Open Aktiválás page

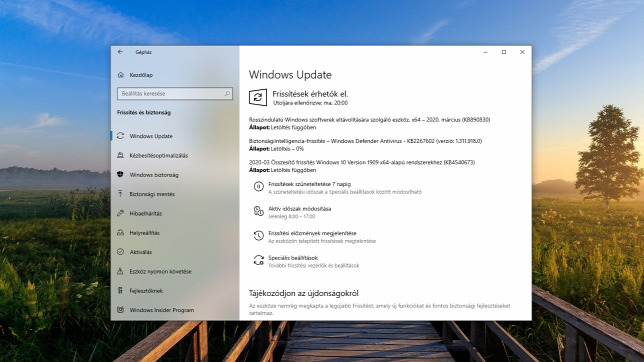tap(141, 252)
